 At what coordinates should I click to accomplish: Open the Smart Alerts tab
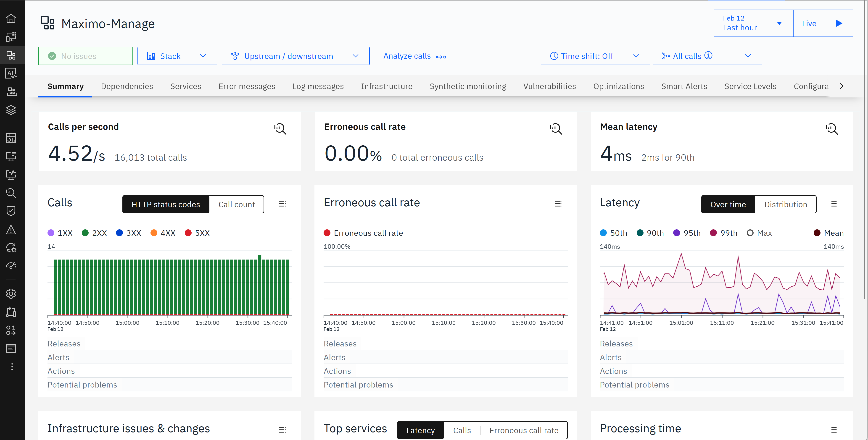[684, 86]
